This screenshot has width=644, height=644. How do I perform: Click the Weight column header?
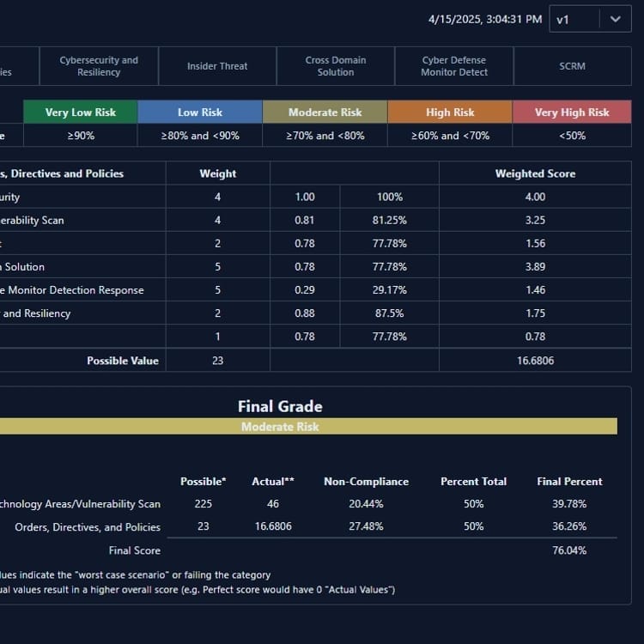217,173
